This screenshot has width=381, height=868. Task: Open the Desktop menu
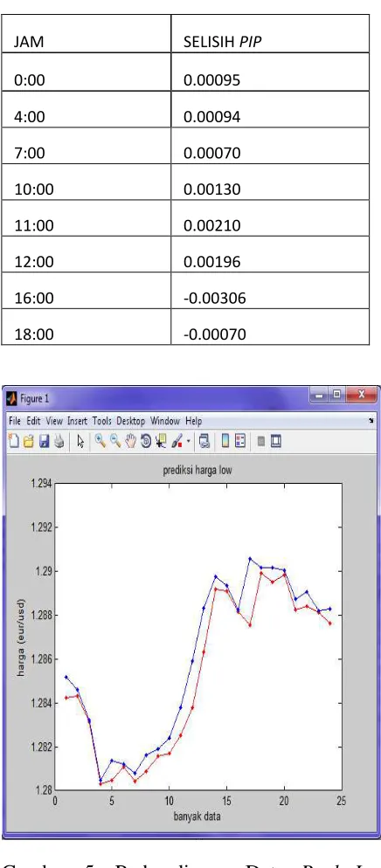click(131, 421)
